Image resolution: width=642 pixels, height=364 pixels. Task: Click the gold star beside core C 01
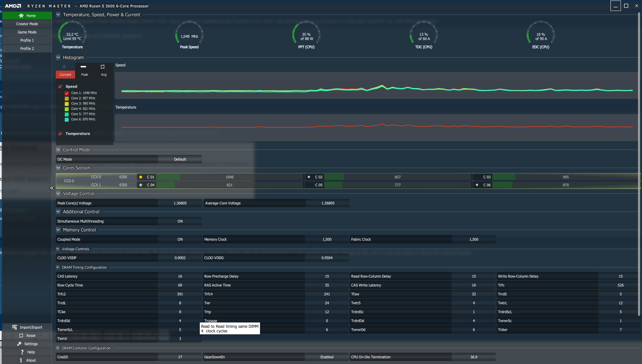pos(141,177)
